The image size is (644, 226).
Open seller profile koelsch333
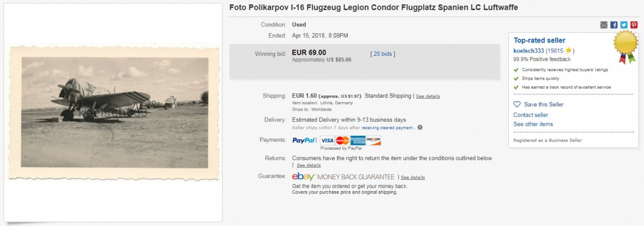[x=529, y=50]
